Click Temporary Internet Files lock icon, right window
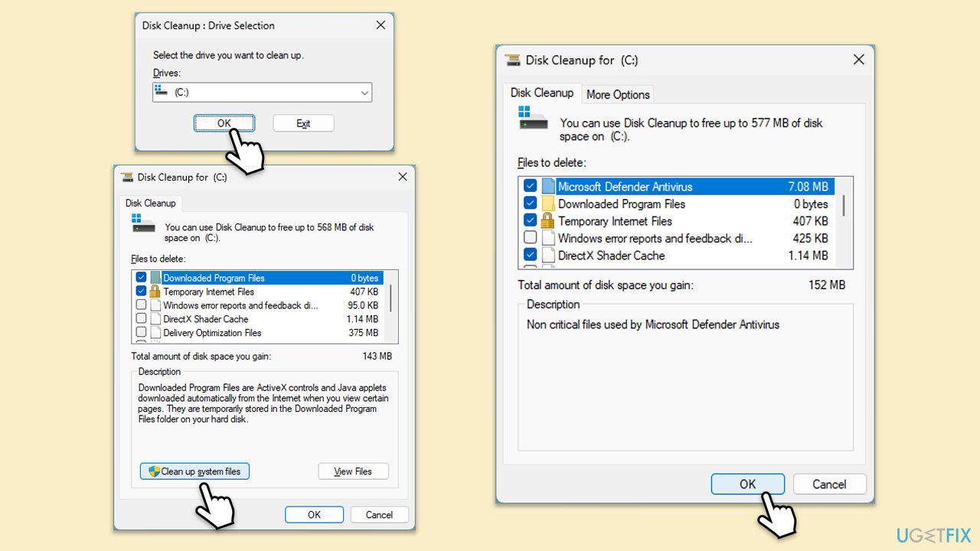The width and height of the screenshot is (980, 551). [x=547, y=221]
